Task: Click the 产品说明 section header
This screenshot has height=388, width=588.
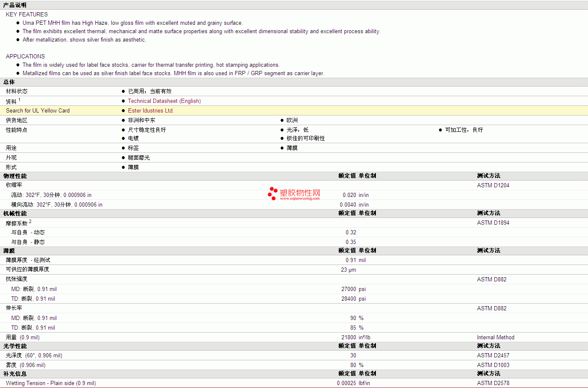Action: pos(15,5)
